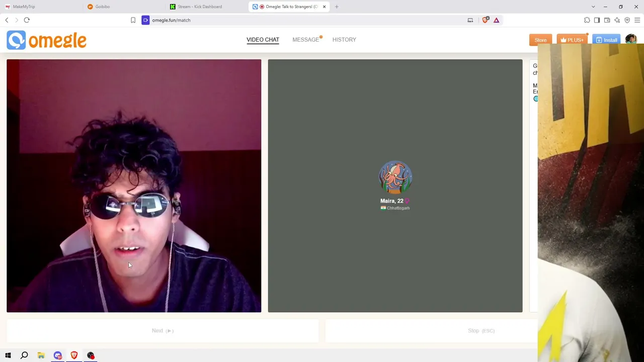Click the Brave browser taskbar icon
The image size is (644, 362).
74,355
